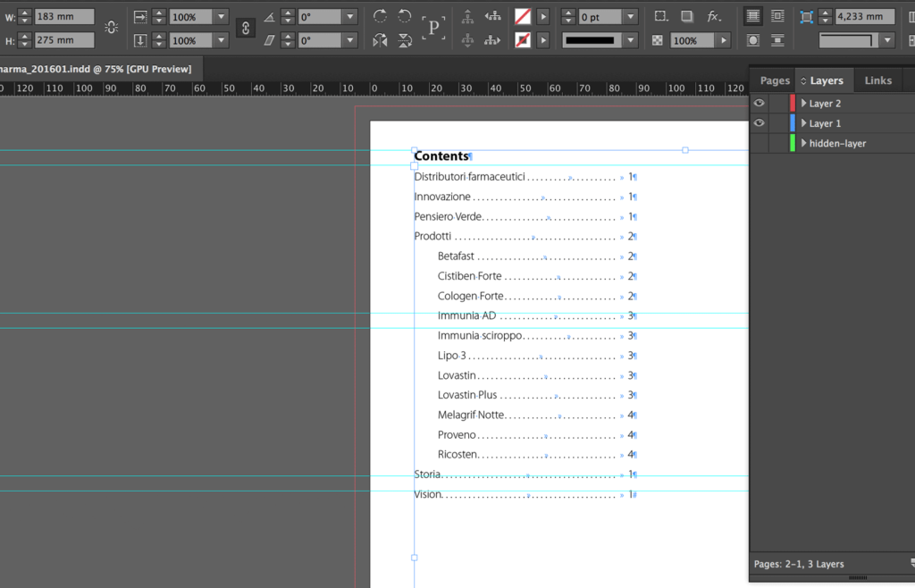Click the width value stepper arrows

[24, 17]
